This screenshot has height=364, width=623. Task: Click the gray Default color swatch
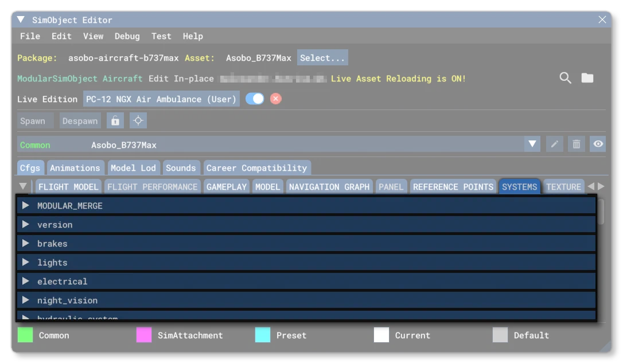[500, 335]
